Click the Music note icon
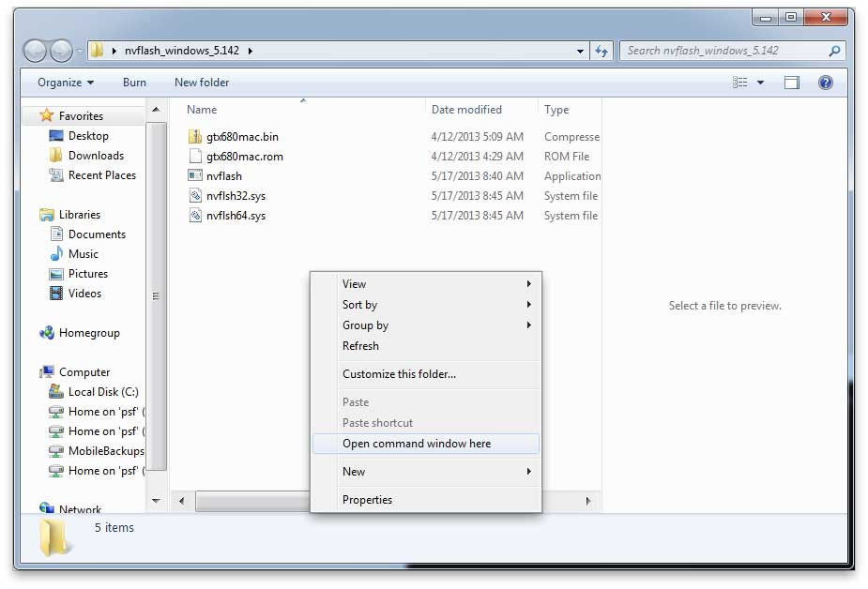 coord(56,253)
